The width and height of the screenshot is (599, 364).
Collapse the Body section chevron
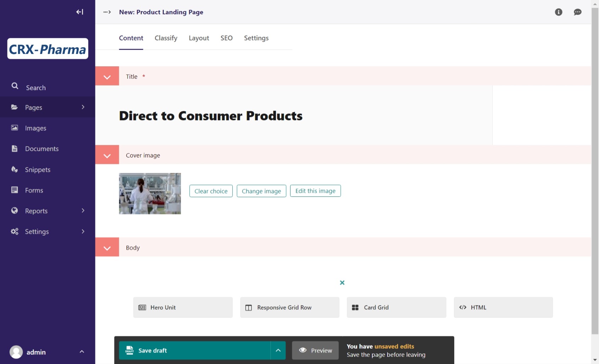(107, 247)
